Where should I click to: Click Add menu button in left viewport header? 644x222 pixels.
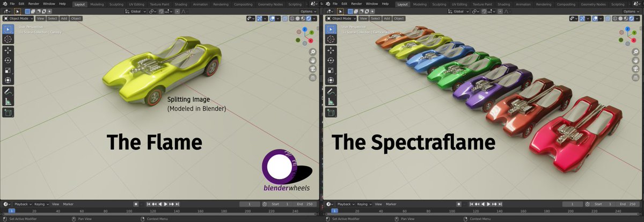[x=64, y=18]
